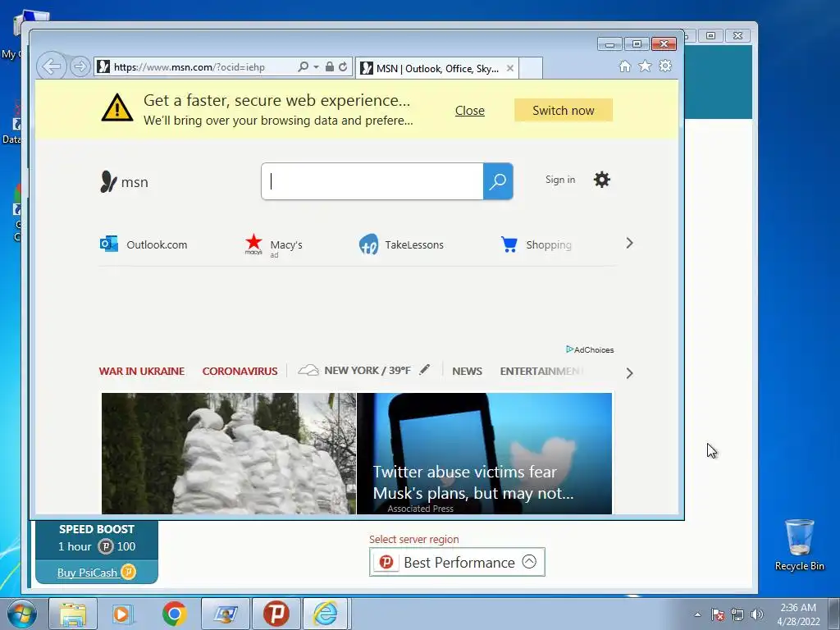Close the MSN browser tab
This screenshot has width=840, height=630.
tap(510, 68)
